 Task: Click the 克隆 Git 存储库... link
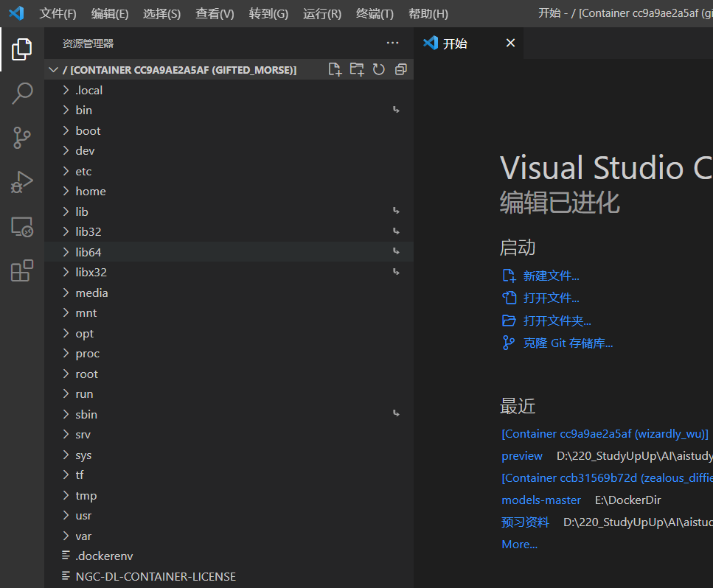pos(568,343)
